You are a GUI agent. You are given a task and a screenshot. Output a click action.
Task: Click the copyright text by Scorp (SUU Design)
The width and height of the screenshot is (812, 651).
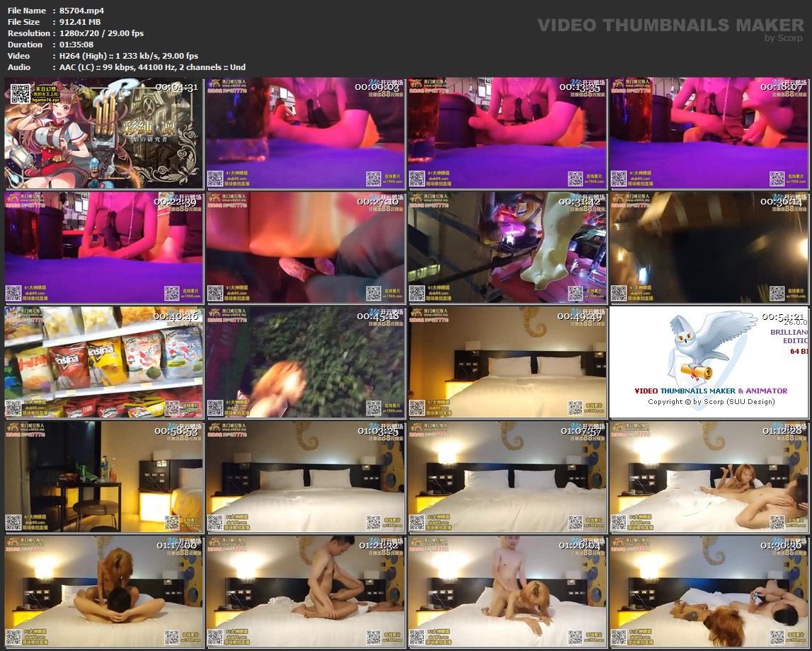coord(711,402)
